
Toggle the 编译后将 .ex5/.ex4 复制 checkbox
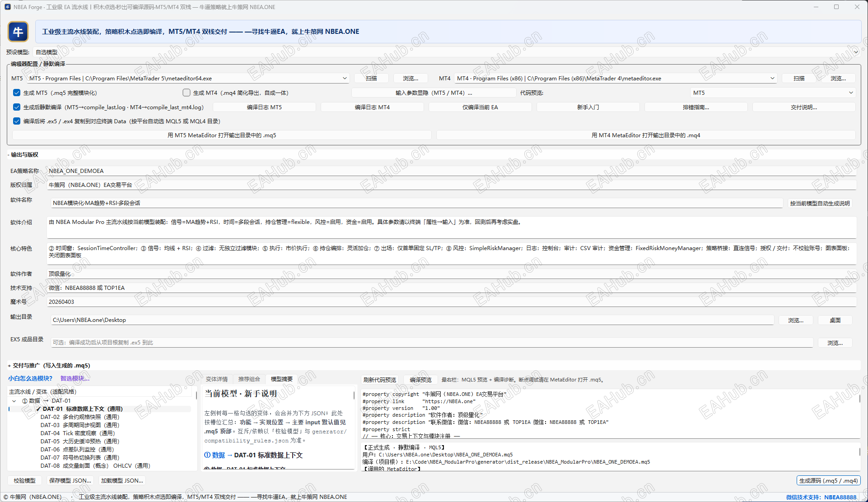pos(17,121)
